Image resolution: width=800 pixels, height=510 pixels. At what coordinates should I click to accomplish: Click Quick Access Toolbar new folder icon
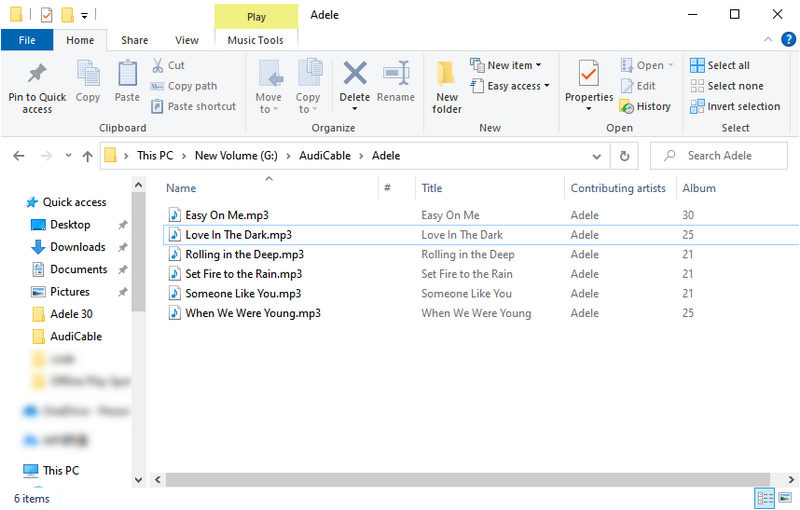(x=67, y=15)
